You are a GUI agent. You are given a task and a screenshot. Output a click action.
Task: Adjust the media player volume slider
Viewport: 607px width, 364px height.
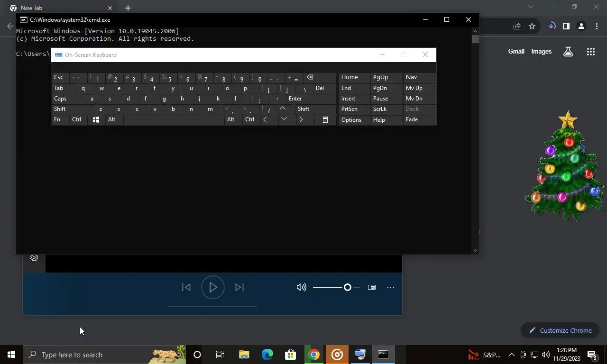click(x=337, y=287)
